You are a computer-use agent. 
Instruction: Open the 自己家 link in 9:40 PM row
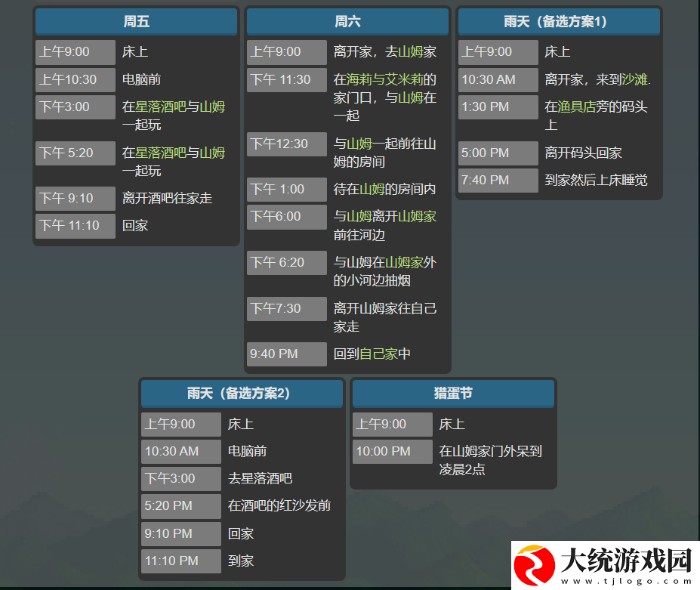coord(378,354)
